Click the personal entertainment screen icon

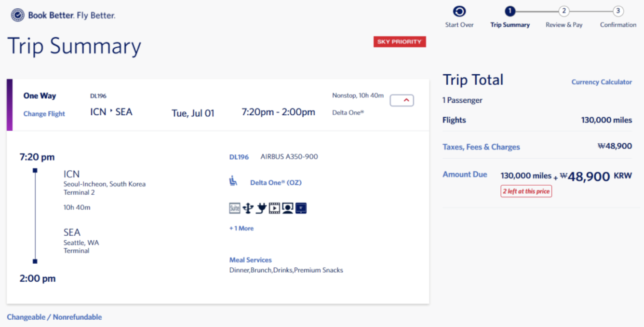pyautogui.click(x=288, y=208)
